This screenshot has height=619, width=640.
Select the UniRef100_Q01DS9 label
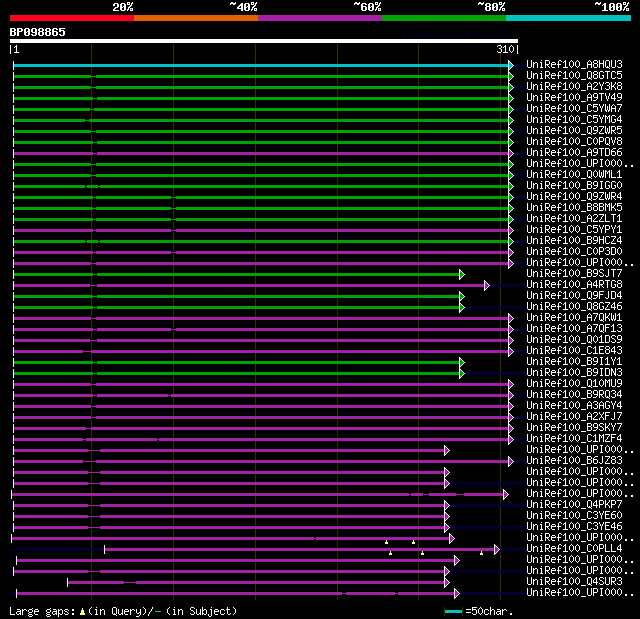pos(574,339)
